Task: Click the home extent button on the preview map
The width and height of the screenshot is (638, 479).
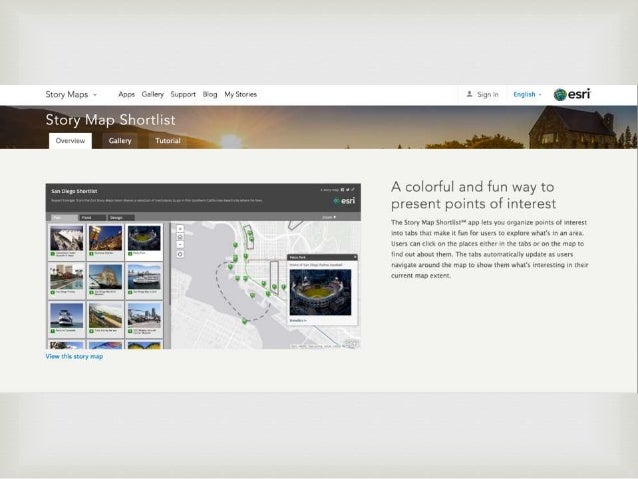Action: (x=180, y=237)
